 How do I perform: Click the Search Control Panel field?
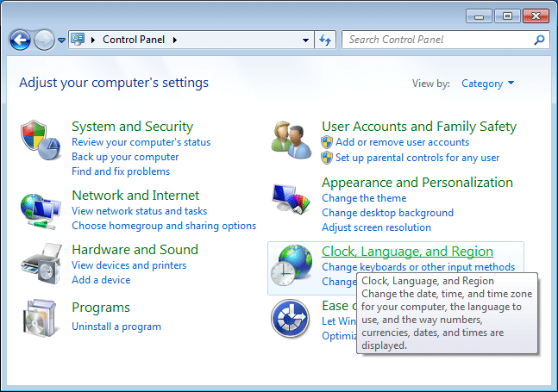coord(438,40)
